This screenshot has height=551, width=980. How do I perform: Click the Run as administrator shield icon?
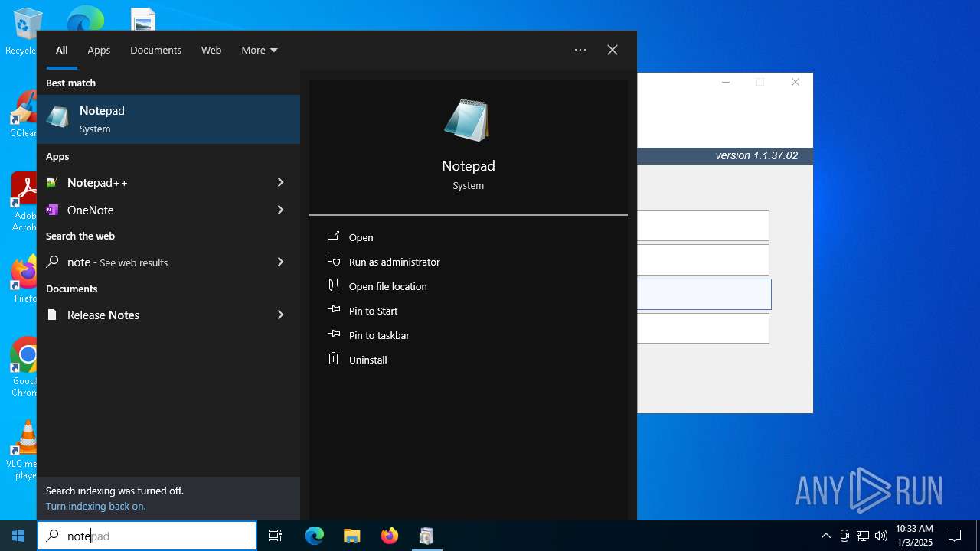[334, 261]
